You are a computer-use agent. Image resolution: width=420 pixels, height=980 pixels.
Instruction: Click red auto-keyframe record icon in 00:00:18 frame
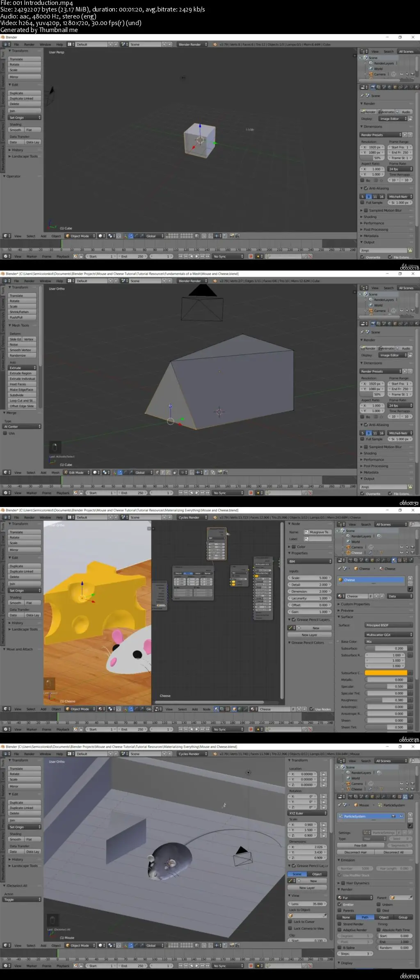[x=251, y=256]
